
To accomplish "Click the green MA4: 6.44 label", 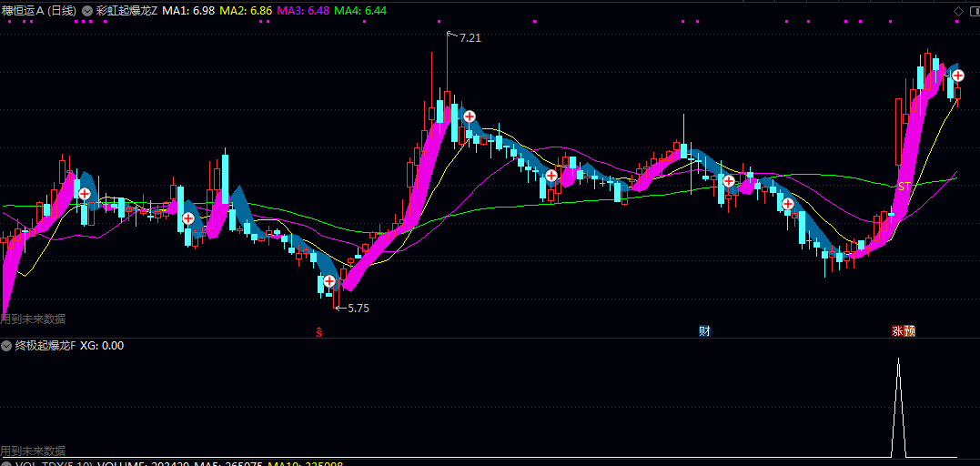I will point(360,11).
